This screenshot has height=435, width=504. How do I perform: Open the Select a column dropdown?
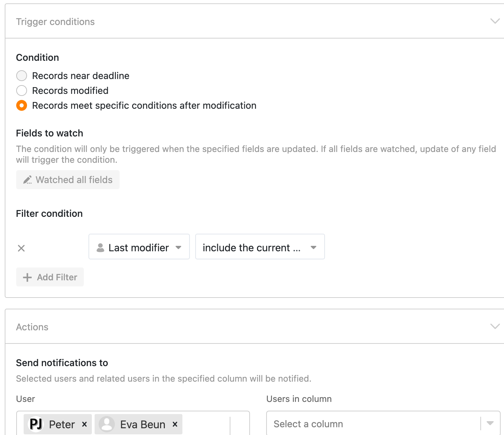tap(383, 424)
